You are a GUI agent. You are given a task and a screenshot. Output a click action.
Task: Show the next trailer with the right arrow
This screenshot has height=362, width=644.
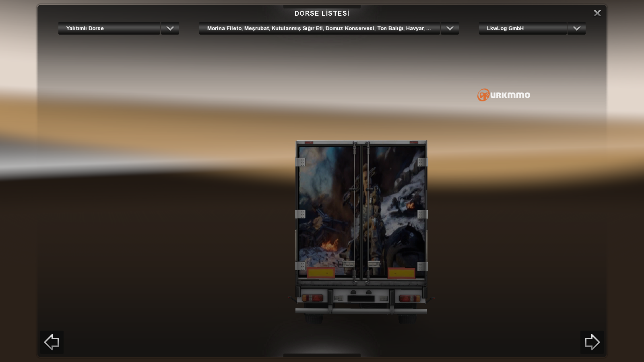point(592,342)
